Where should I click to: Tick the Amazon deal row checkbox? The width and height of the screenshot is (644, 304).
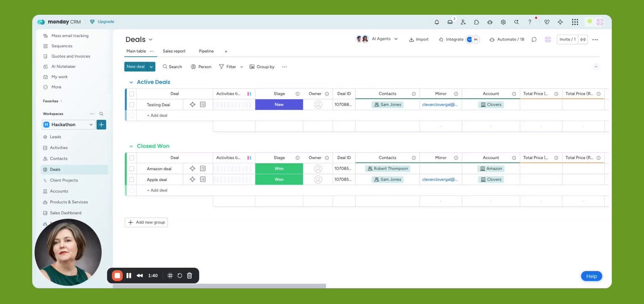(x=132, y=168)
